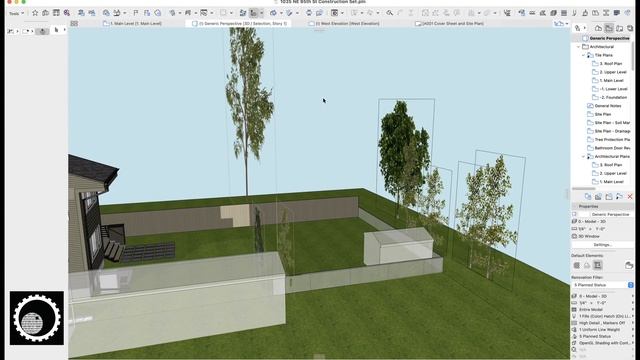
Task: Select the Project Map navigator icon
Action: click(x=598, y=28)
